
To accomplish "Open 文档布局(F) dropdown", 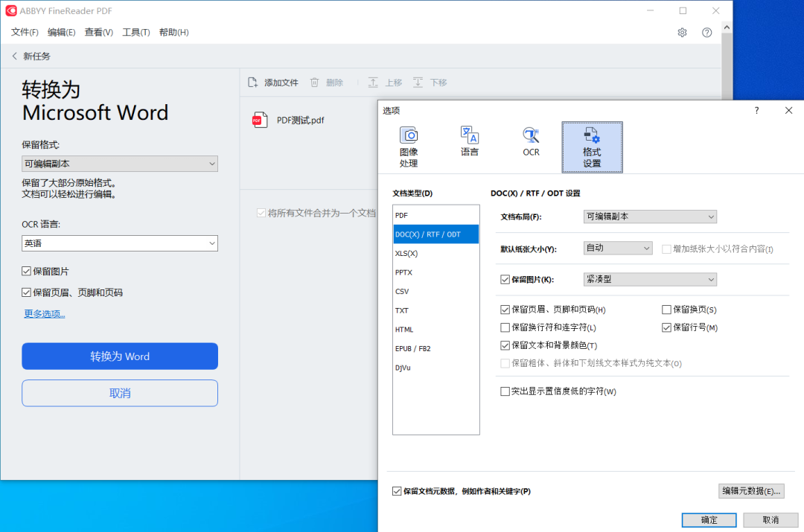I will tap(650, 217).
